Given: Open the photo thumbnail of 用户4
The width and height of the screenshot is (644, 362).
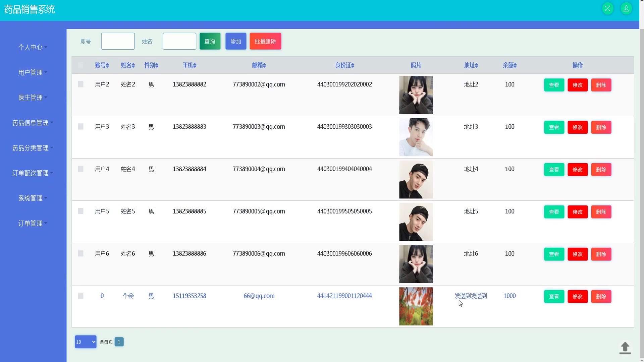Looking at the screenshot, I should click(416, 179).
